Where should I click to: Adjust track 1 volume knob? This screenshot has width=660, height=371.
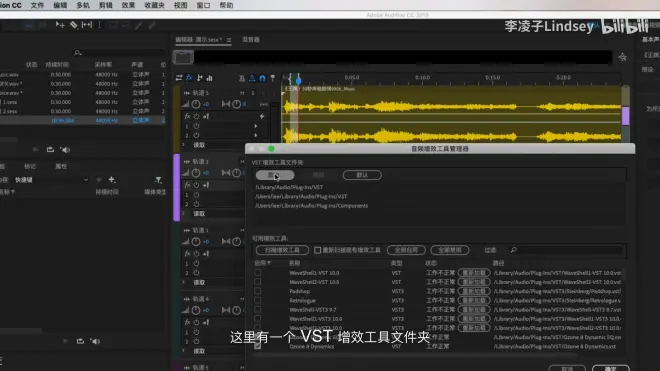[x=196, y=104]
